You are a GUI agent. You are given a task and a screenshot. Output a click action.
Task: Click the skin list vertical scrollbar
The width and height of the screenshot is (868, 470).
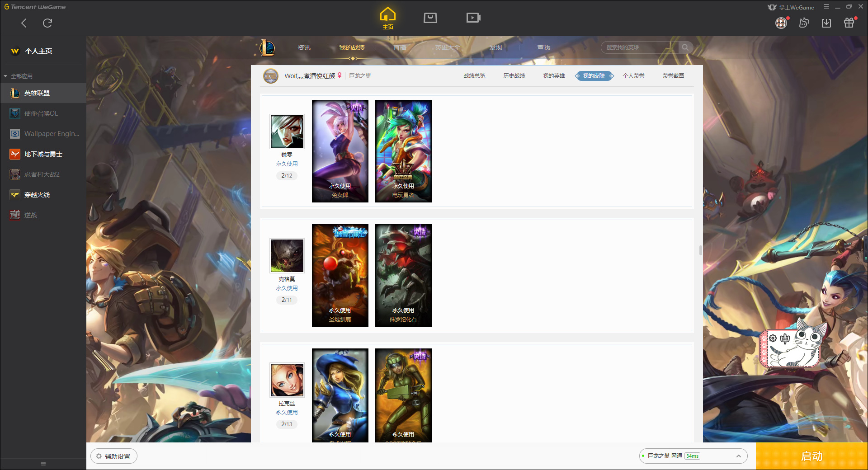(x=701, y=250)
